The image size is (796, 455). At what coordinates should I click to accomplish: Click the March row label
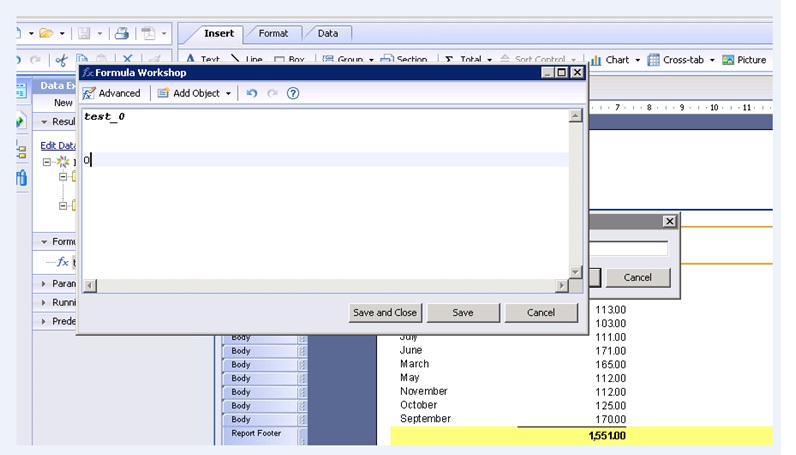point(415,364)
